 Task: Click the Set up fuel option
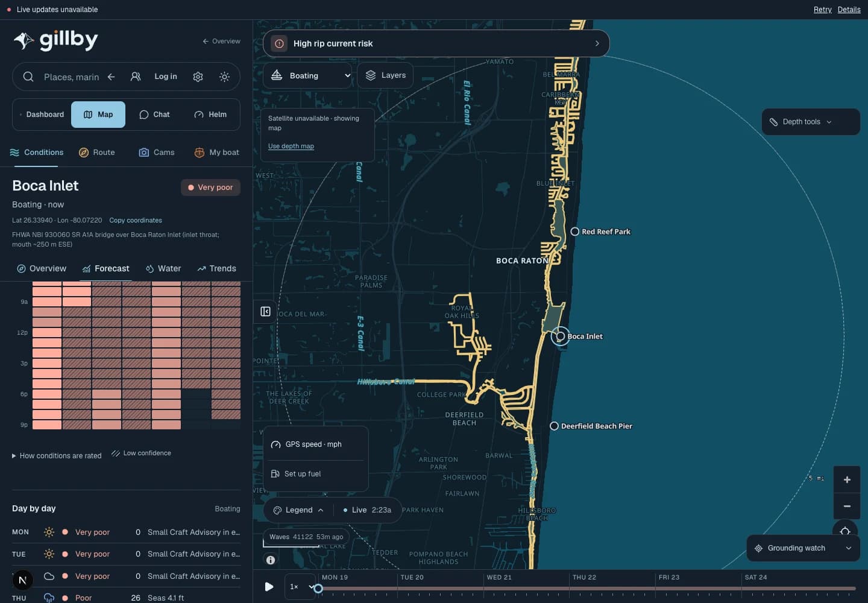pyautogui.click(x=316, y=474)
